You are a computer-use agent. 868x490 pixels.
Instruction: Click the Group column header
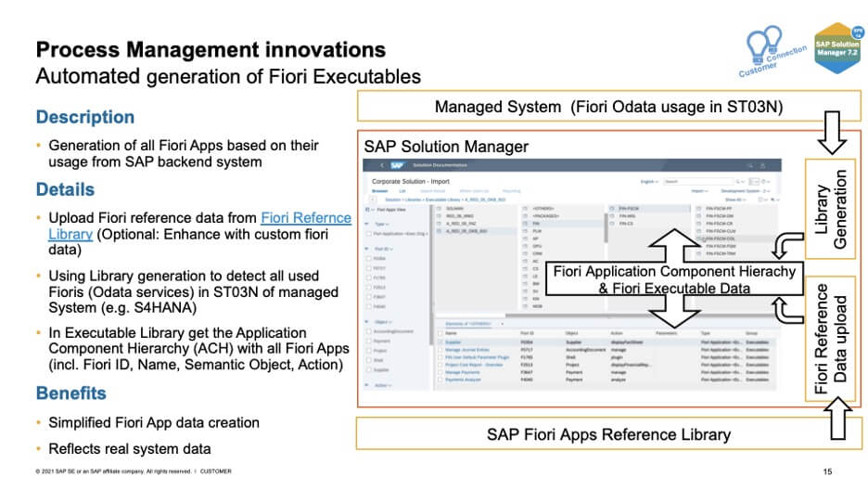(x=751, y=333)
